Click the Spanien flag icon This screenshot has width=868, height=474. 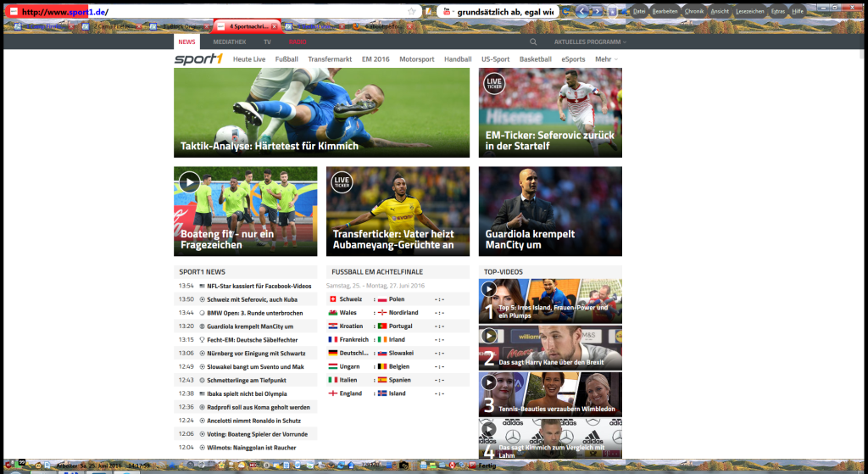(382, 380)
